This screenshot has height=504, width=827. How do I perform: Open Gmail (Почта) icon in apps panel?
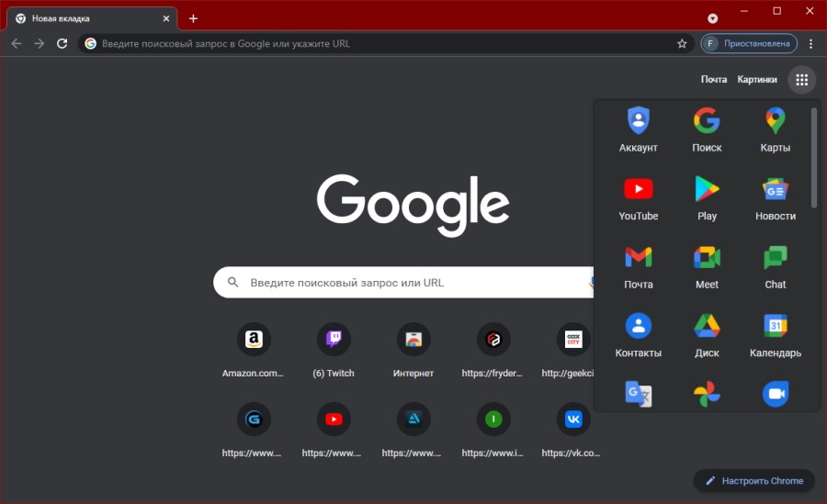(638, 258)
